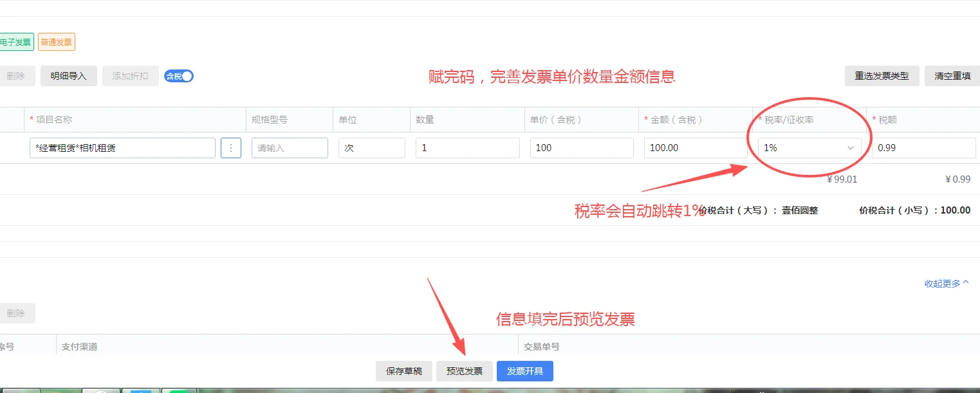Click the 单位 field showing 次
Viewport: 980px width, 393px height.
click(x=371, y=148)
